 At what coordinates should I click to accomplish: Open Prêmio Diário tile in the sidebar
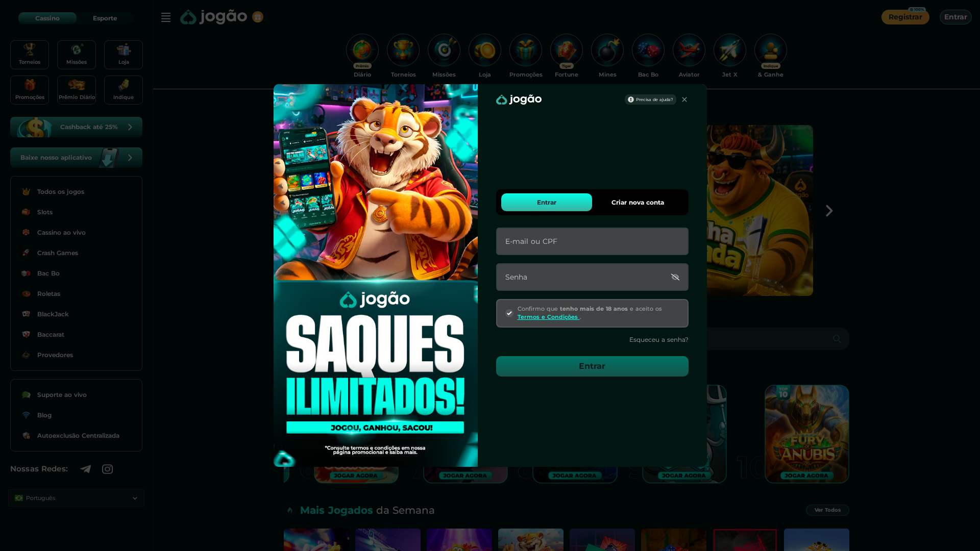point(77,90)
